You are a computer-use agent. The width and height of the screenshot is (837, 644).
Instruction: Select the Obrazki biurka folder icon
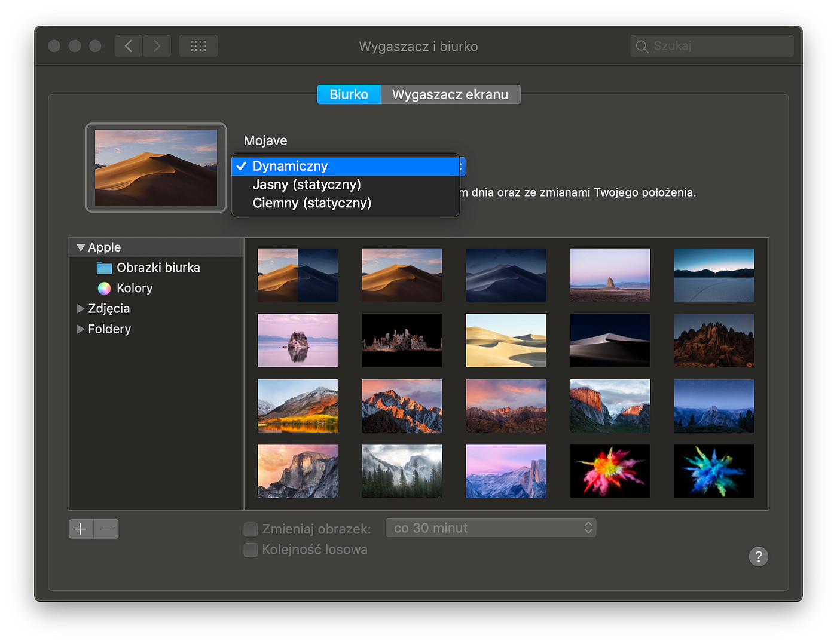point(104,268)
